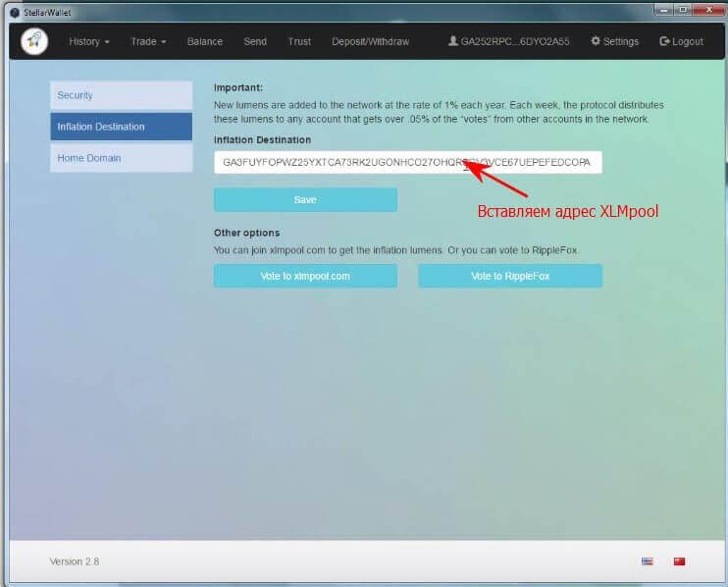Click the StellarWallet title bar app icon
Screen dimensions: 728x587
coord(15,12)
